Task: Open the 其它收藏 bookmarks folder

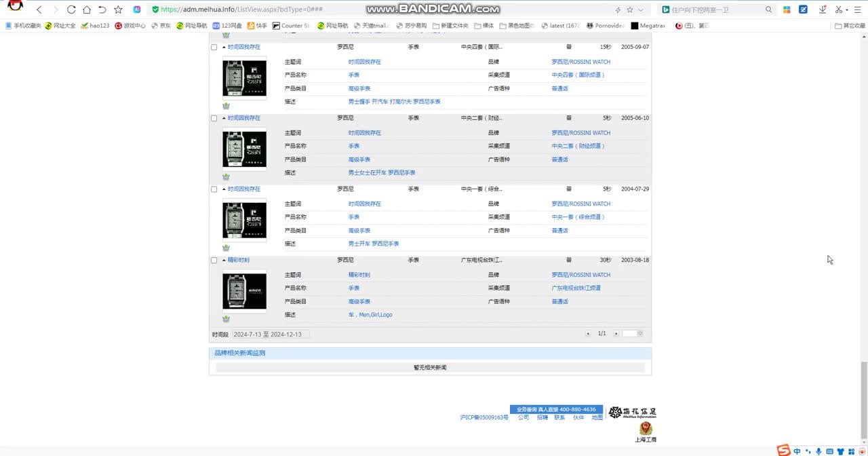Action: (850, 26)
